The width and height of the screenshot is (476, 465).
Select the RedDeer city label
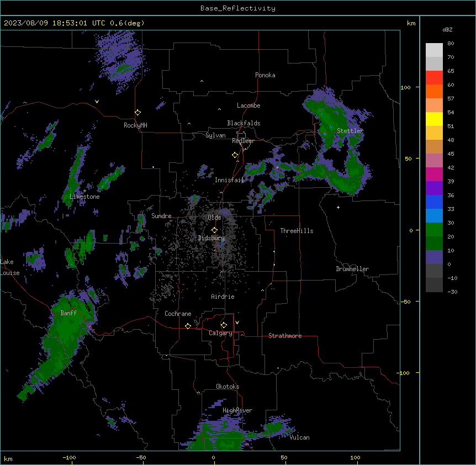click(243, 141)
